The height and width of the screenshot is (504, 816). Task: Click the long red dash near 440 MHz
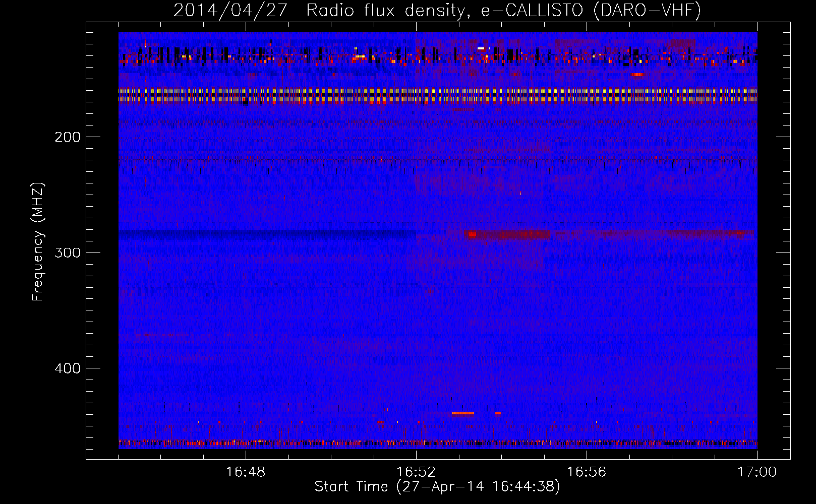[463, 413]
